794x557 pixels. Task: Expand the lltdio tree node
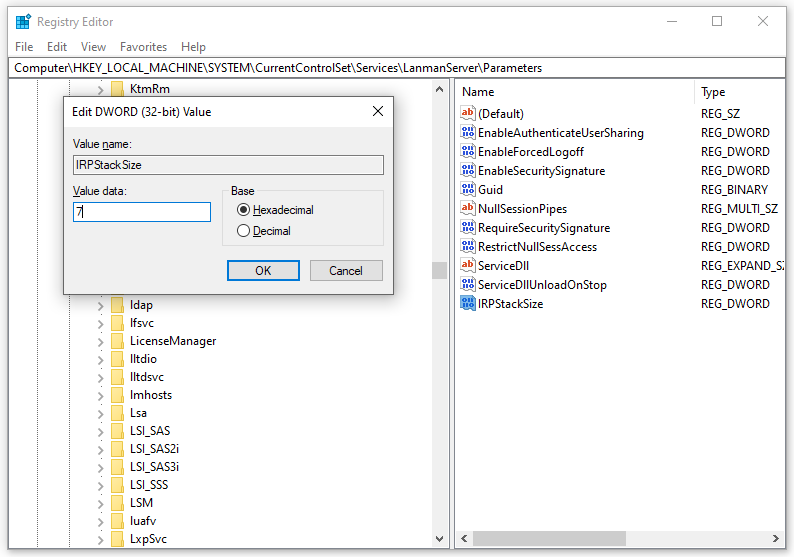[100, 360]
